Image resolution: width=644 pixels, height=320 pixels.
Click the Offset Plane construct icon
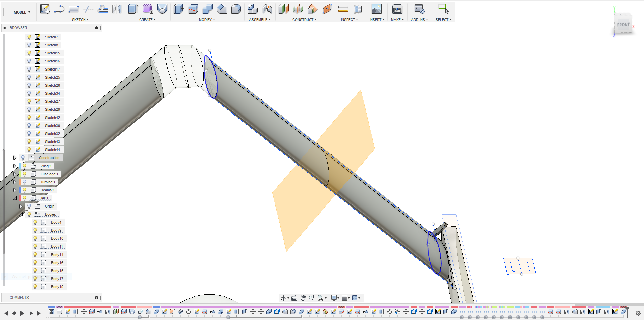[283, 9]
